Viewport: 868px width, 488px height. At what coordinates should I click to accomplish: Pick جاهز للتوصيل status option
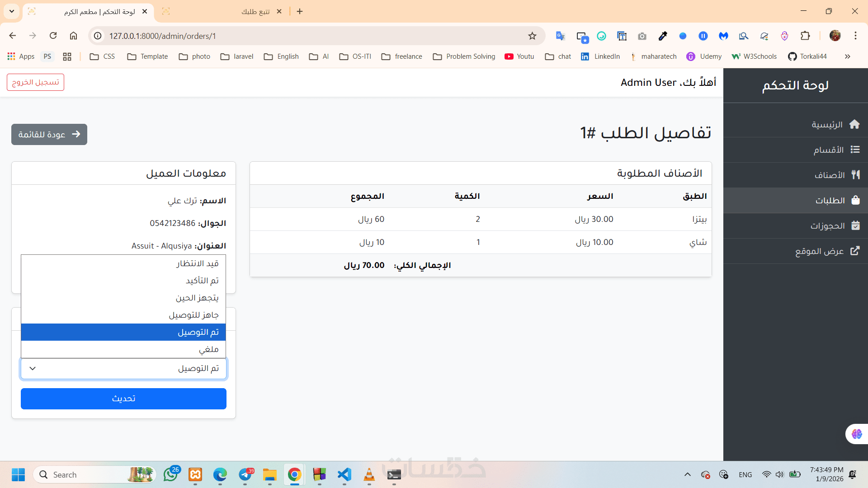(123, 315)
